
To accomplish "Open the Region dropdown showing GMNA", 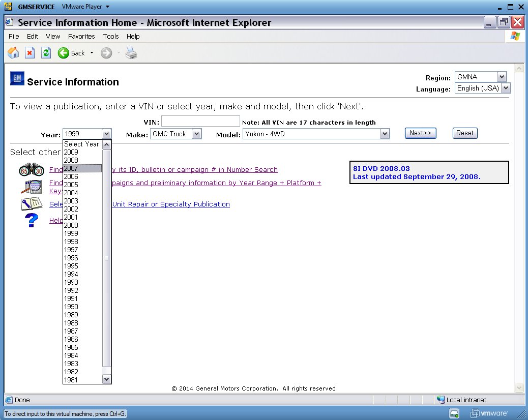I will 481,77.
